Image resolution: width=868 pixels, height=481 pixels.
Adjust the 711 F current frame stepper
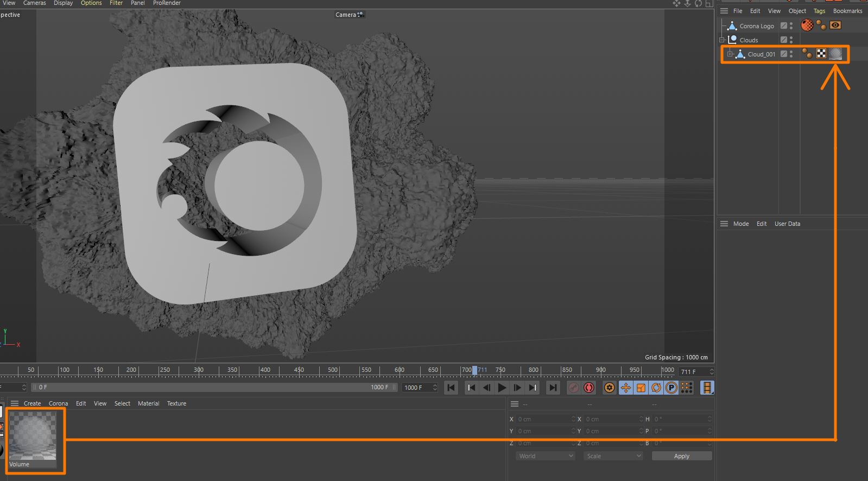(x=711, y=371)
